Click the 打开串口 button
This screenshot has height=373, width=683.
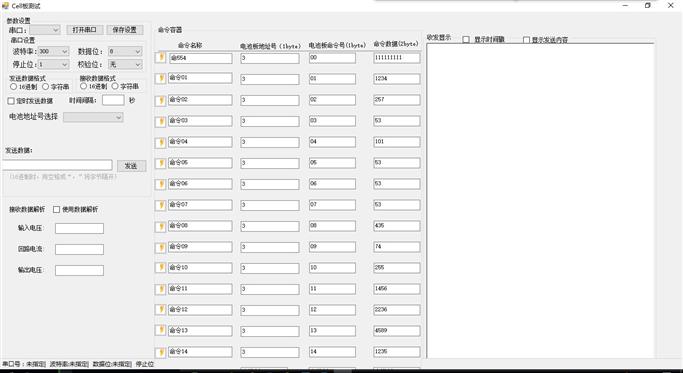85,30
